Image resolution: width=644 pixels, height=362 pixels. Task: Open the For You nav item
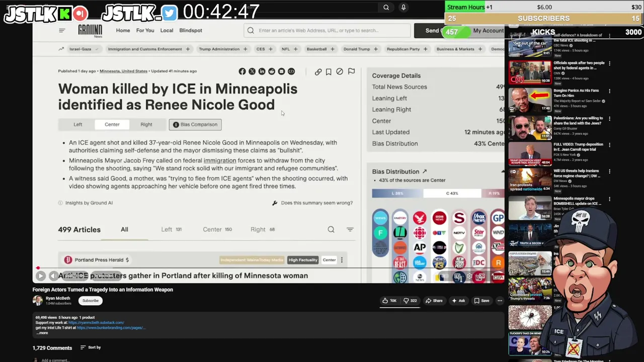click(x=145, y=31)
